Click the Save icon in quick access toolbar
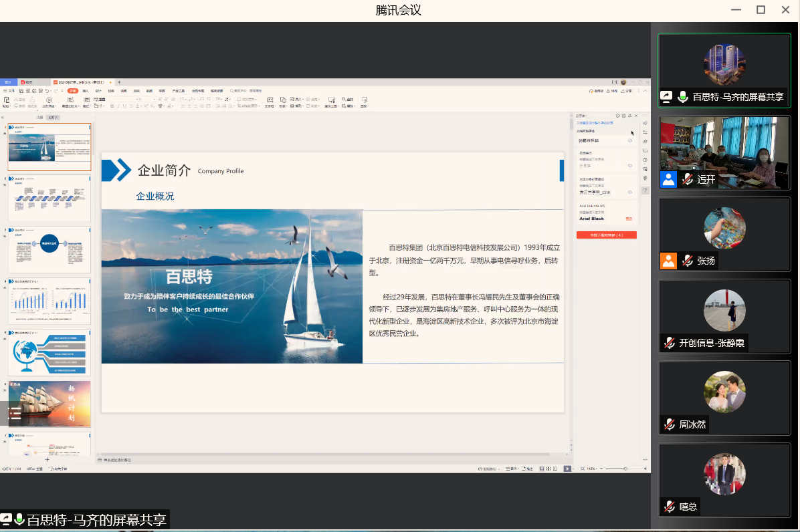 [21, 91]
